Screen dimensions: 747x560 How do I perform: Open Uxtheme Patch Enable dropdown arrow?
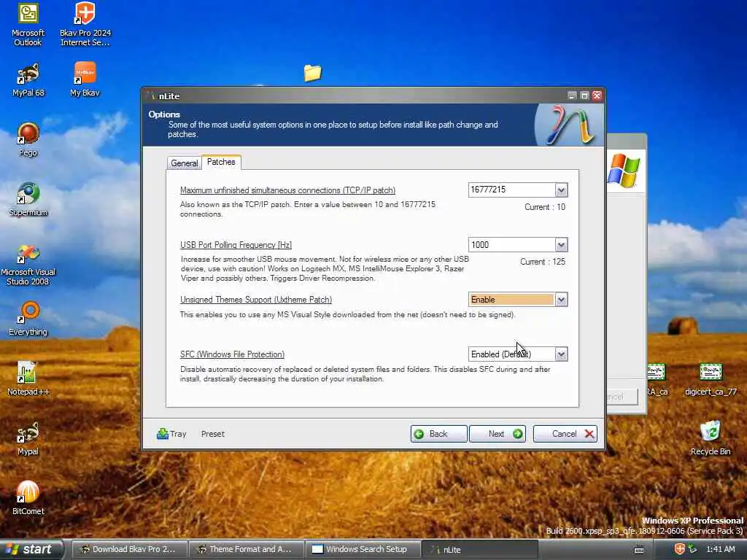[x=561, y=300]
